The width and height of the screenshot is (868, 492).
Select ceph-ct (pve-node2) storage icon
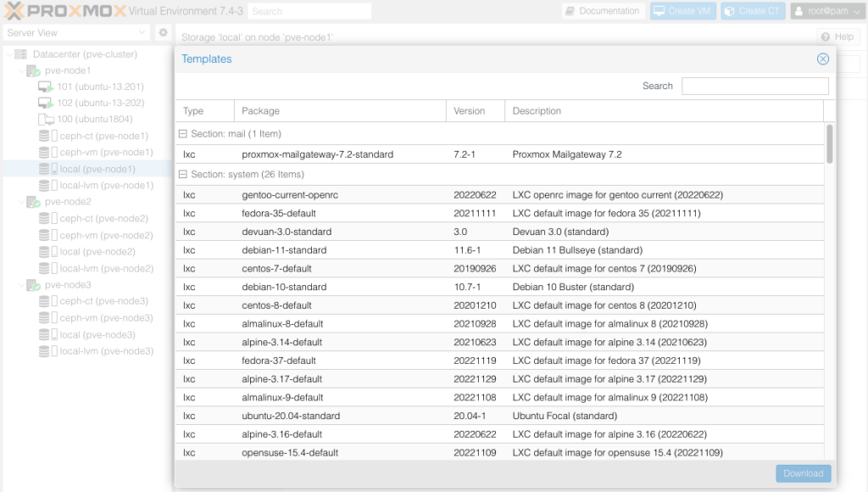tap(47, 218)
